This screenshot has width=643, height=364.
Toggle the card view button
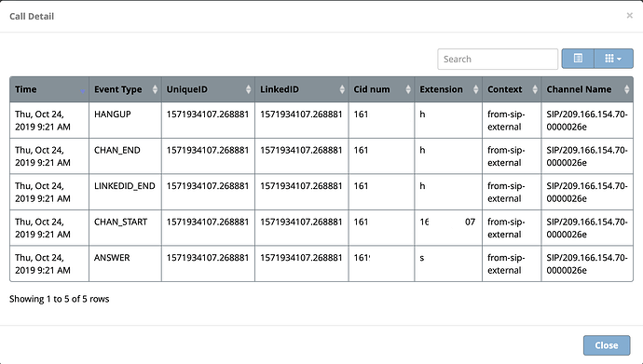[x=578, y=59]
